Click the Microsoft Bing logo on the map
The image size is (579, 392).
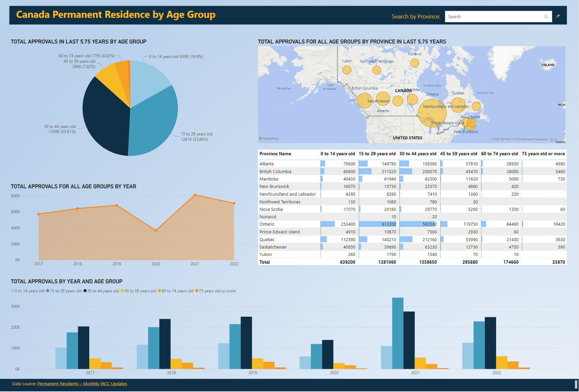269,138
